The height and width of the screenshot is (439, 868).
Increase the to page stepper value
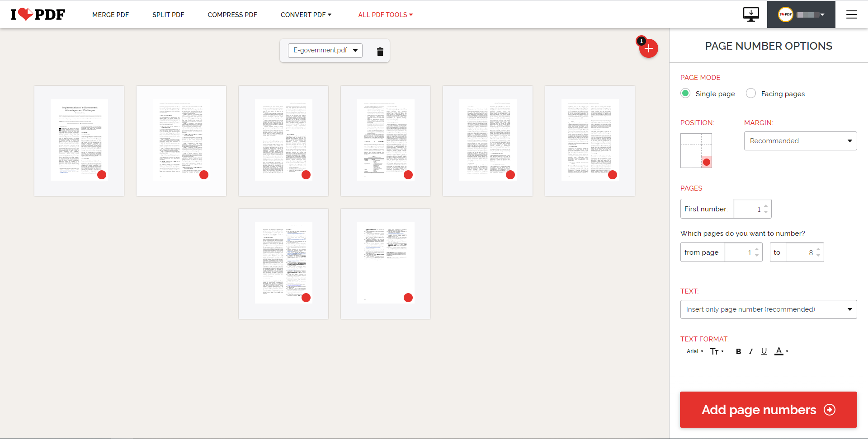(818, 249)
